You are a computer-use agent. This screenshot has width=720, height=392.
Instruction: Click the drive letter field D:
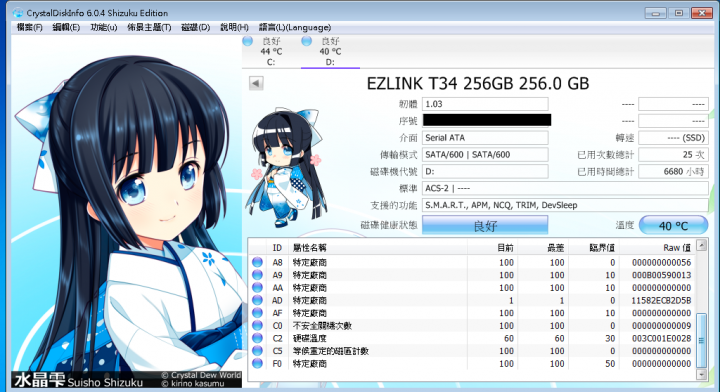coord(485,172)
